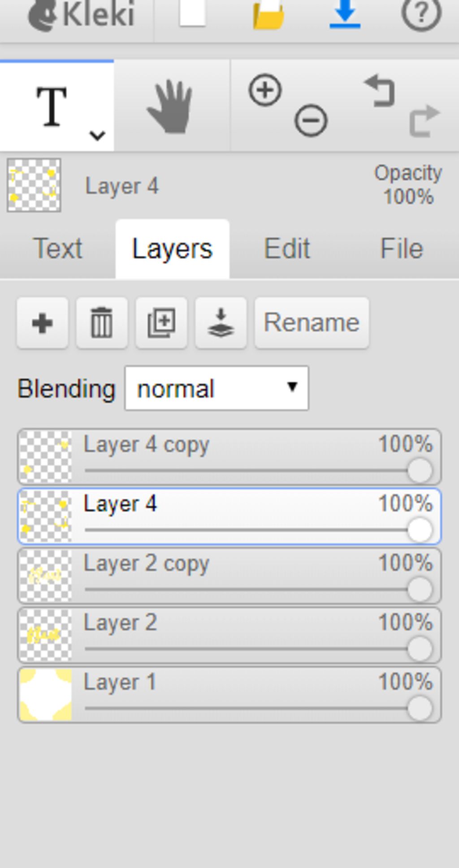Image resolution: width=459 pixels, height=868 pixels.
Task: Switch to the File tab
Action: click(x=402, y=249)
